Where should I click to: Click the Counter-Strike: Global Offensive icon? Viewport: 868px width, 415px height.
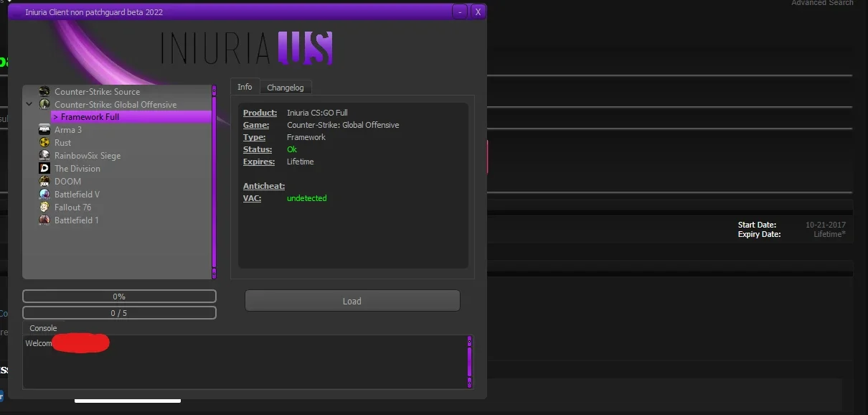coord(44,104)
